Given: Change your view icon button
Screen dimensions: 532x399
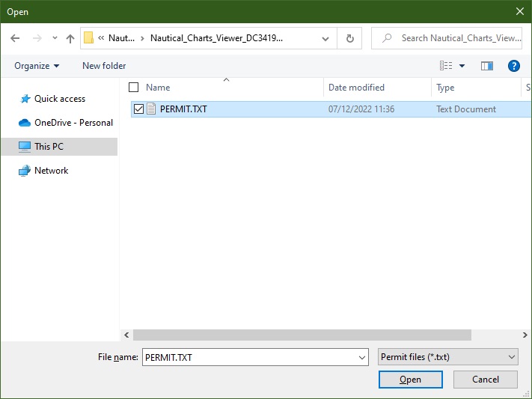Looking at the screenshot, I should [x=446, y=66].
